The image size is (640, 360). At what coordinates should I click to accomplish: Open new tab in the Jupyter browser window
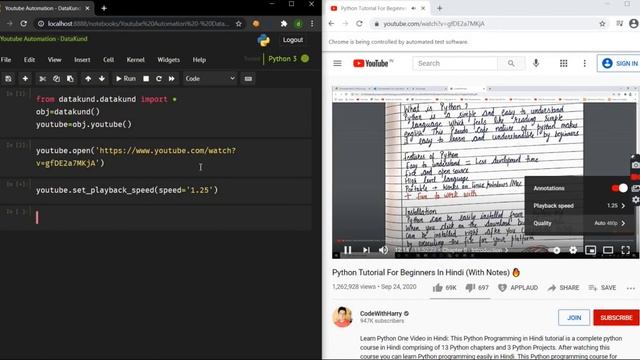pyautogui.click(x=104, y=8)
